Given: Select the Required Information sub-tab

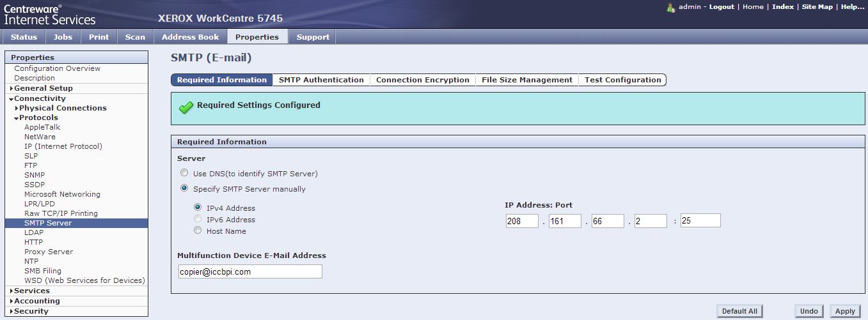Looking at the screenshot, I should point(221,80).
